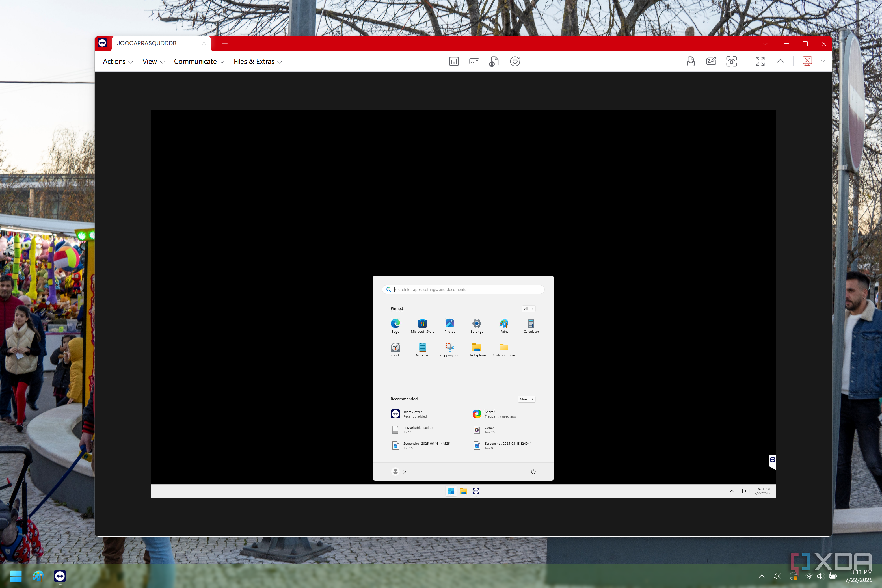Show local hidden tray icons chevron
Image resolution: width=882 pixels, height=588 pixels.
[762, 576]
